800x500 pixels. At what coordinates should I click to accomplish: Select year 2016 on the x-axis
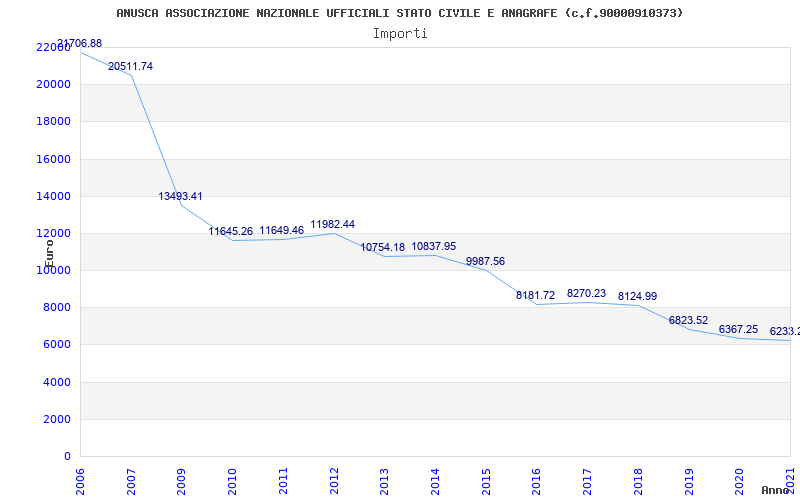(x=537, y=478)
